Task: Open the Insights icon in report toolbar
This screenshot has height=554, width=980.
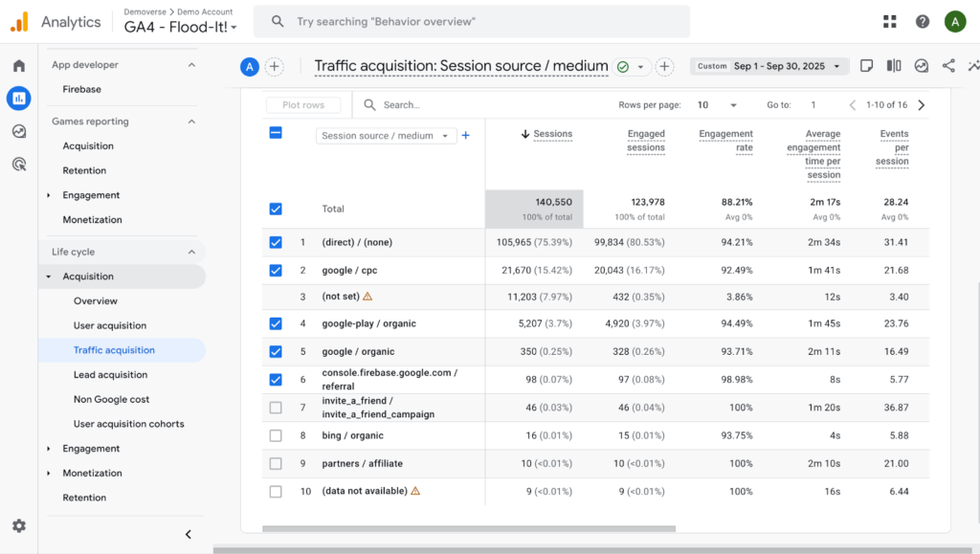Action: [921, 66]
